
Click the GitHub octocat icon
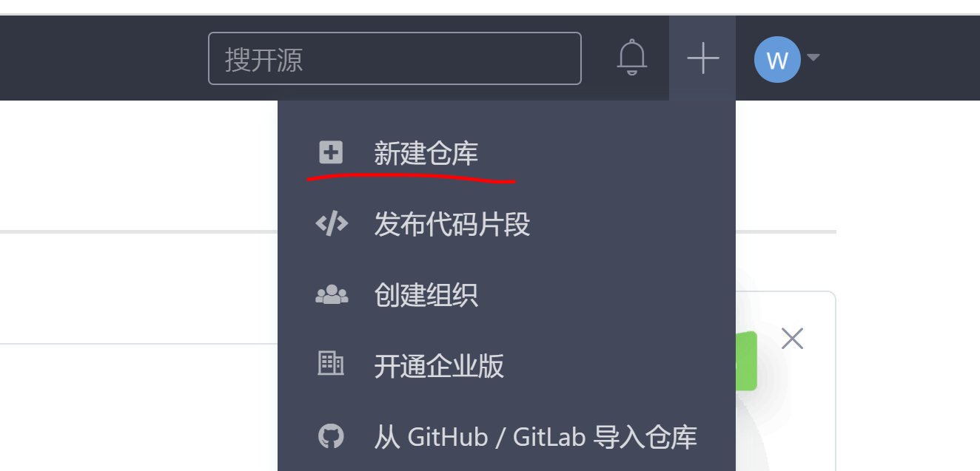[x=331, y=436]
